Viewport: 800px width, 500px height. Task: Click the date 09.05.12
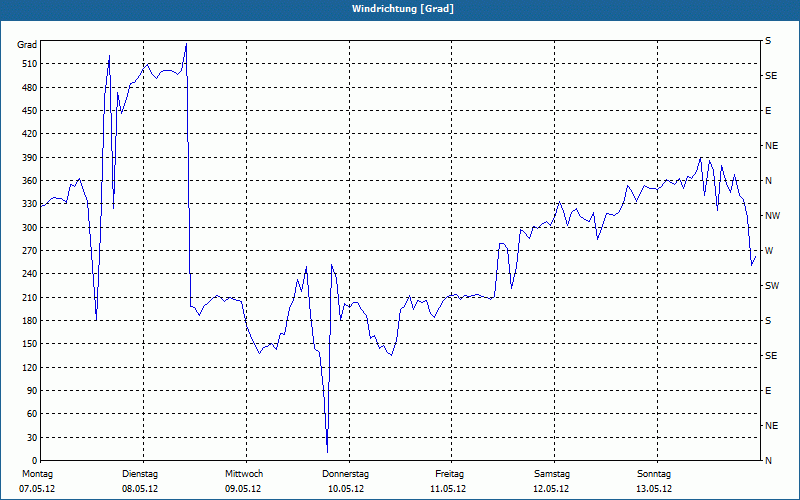(x=243, y=489)
